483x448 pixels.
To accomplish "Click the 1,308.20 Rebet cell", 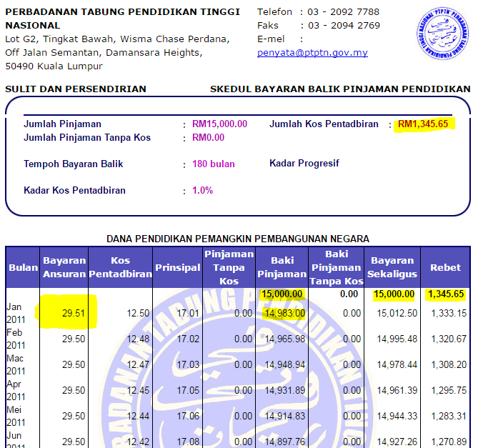I will (x=449, y=365).
